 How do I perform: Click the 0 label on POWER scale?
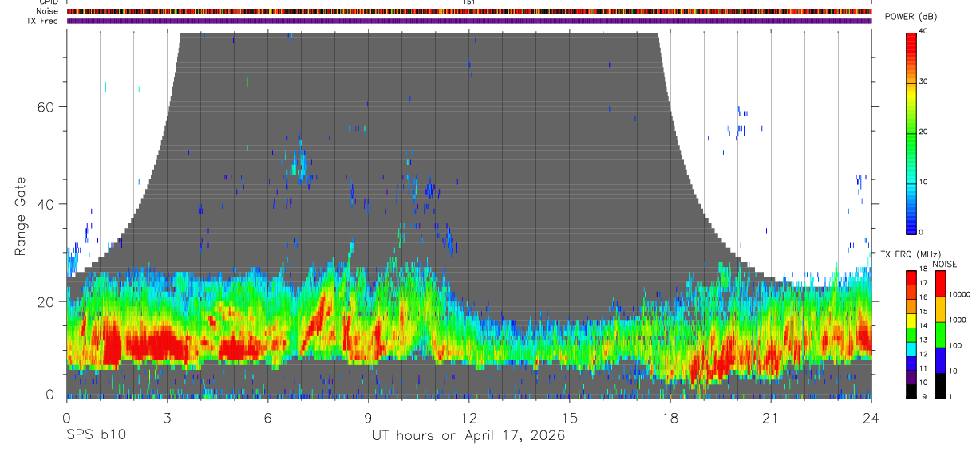click(x=921, y=232)
